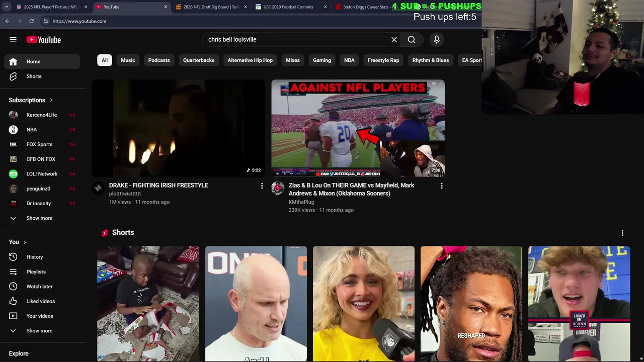Open Watch later list
Image resolution: width=644 pixels, height=362 pixels.
42,287
